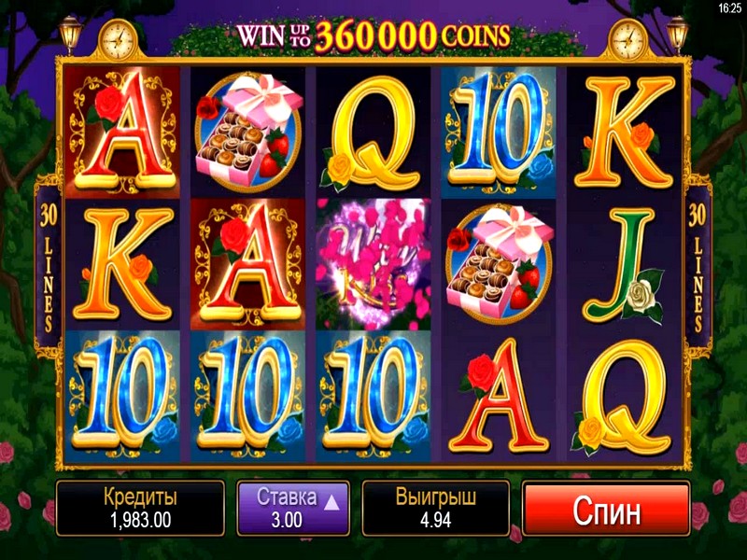Click the yellow Q symbol in top row
Image resolution: width=747 pixels, height=560 pixels.
point(373,133)
